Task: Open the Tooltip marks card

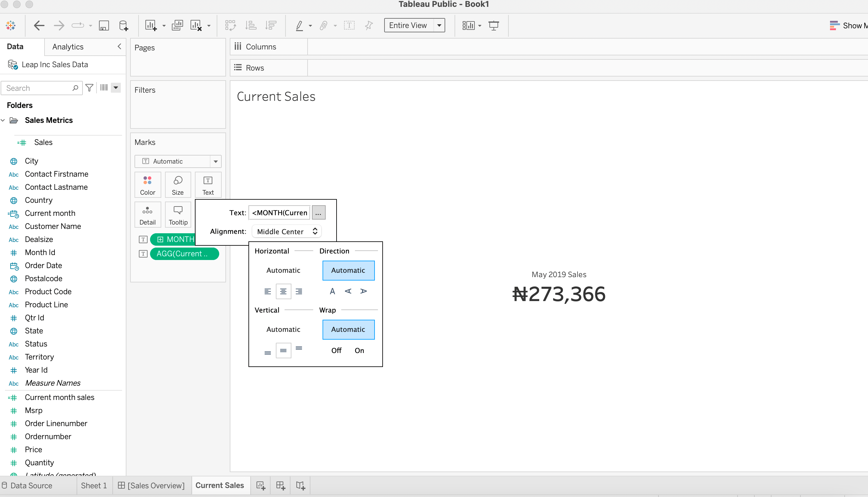Action: tap(178, 215)
